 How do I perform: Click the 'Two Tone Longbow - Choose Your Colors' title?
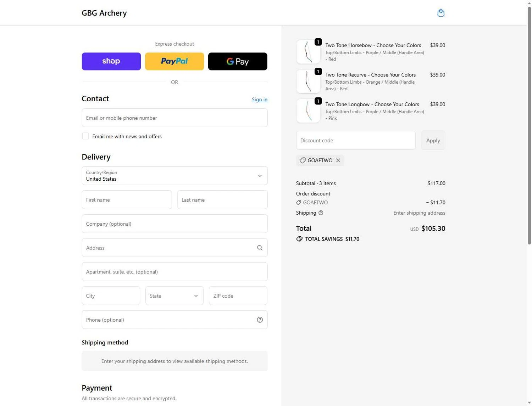372,105
